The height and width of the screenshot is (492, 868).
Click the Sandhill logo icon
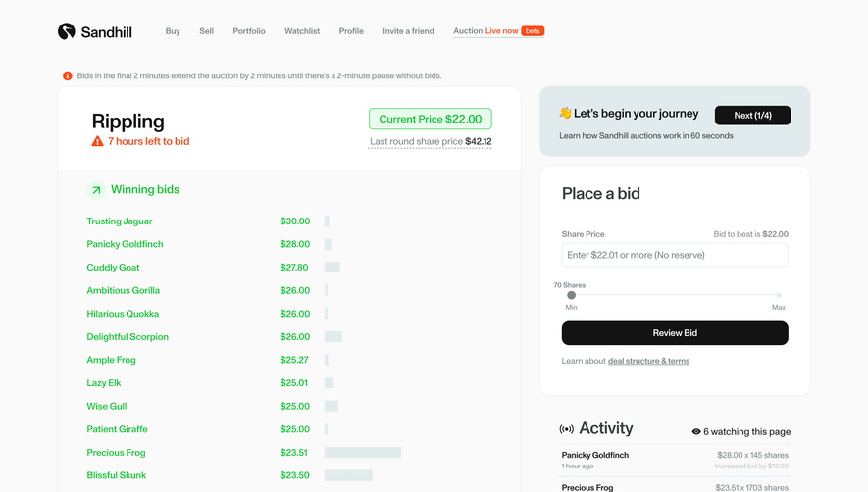(x=67, y=31)
